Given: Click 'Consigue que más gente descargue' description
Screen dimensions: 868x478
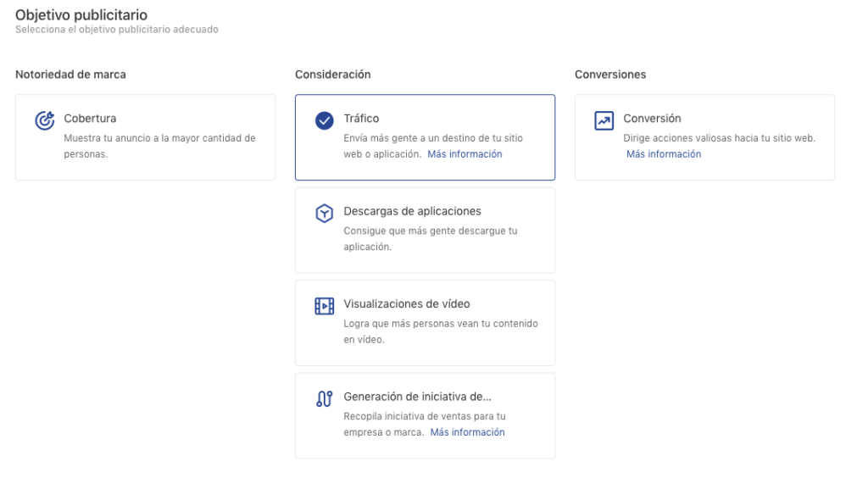Looking at the screenshot, I should click(x=431, y=238).
